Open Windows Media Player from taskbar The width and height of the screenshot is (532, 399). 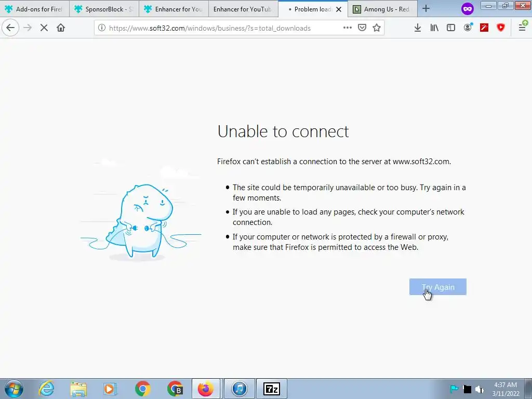pos(110,389)
